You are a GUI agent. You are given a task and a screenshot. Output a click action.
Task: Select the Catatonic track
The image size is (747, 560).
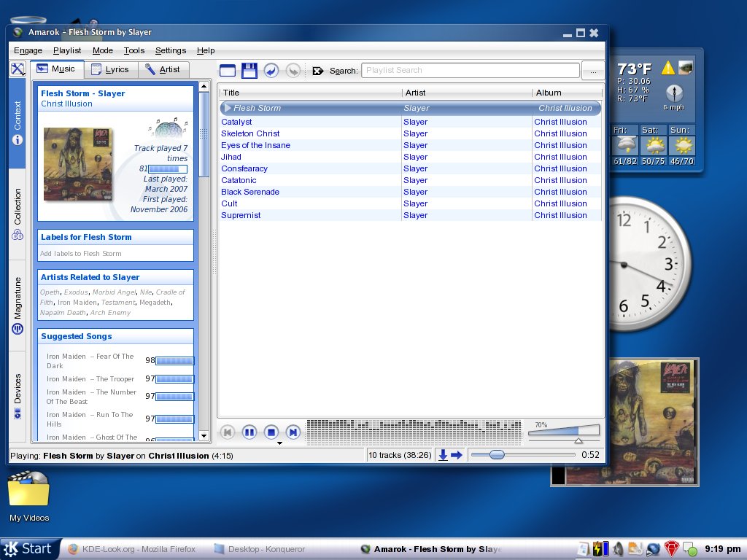(410, 181)
